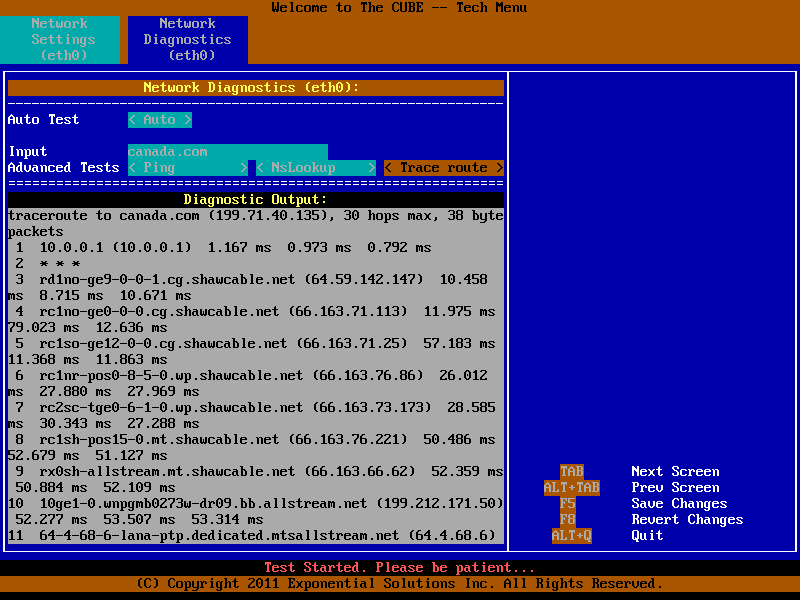Click the Advanced Tests label
Screen dimensions: 800x600
pyautogui.click(x=63, y=168)
